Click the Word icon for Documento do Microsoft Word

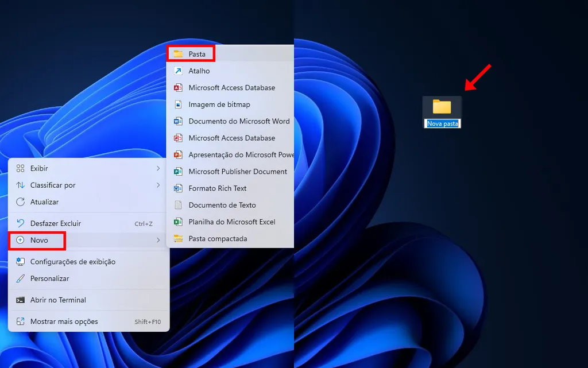[178, 121]
